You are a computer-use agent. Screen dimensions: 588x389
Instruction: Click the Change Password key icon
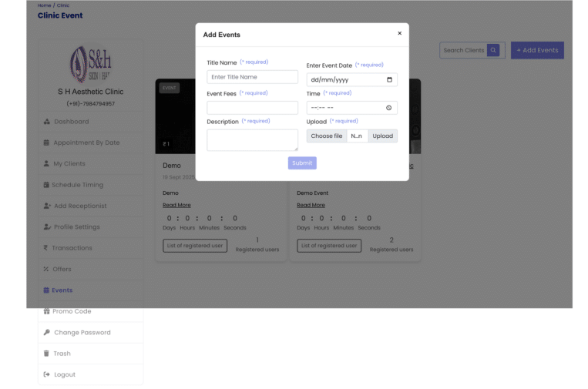coord(47,333)
